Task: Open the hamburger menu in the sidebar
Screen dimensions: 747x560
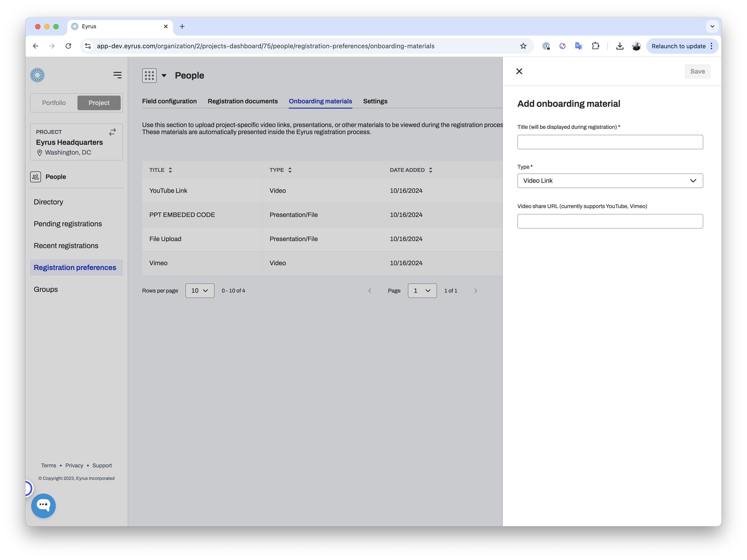Action: click(118, 75)
